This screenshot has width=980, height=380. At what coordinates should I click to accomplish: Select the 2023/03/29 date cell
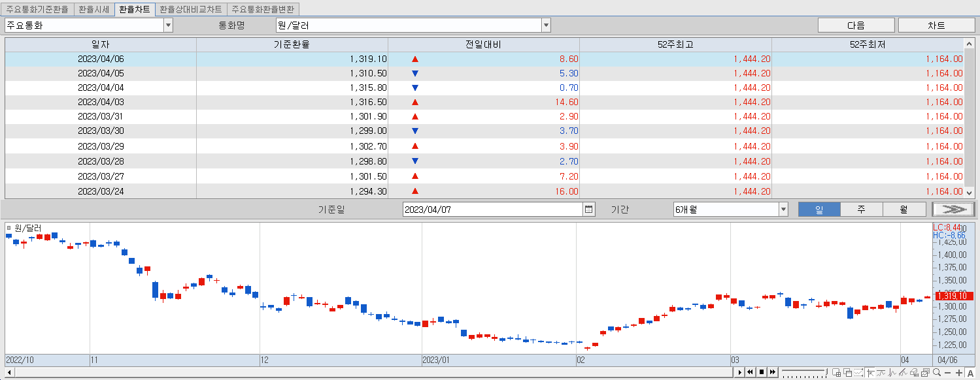click(101, 146)
